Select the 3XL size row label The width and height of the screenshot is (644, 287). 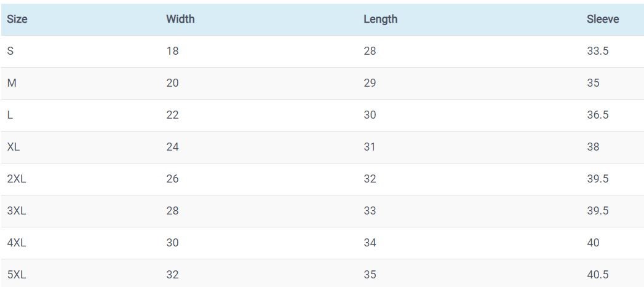click(16, 211)
